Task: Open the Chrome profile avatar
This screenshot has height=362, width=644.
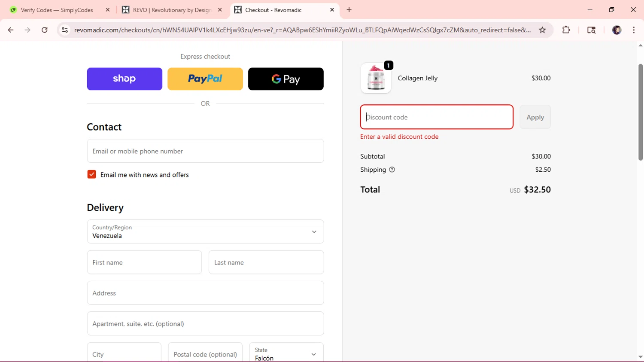Action: tap(617, 30)
